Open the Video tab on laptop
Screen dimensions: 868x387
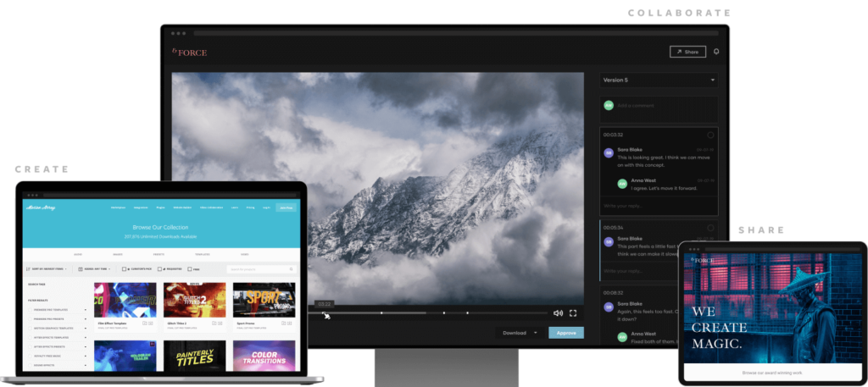245,254
